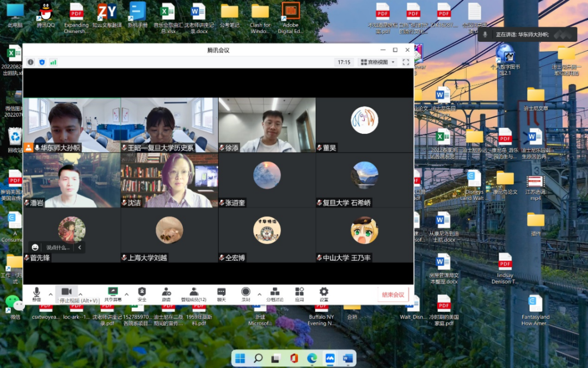The width and height of the screenshot is (588, 368).
Task: Click 张道奎 avatar tile
Action: click(x=267, y=180)
